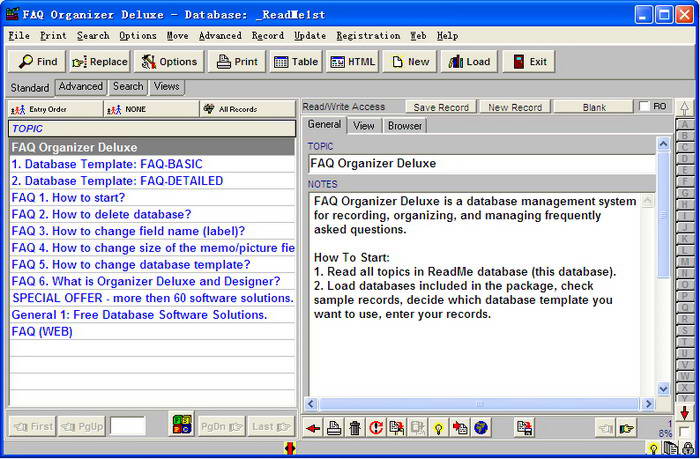Click the save-to-disk record icon
Image resolution: width=700 pixels, height=459 pixels.
[525, 429]
